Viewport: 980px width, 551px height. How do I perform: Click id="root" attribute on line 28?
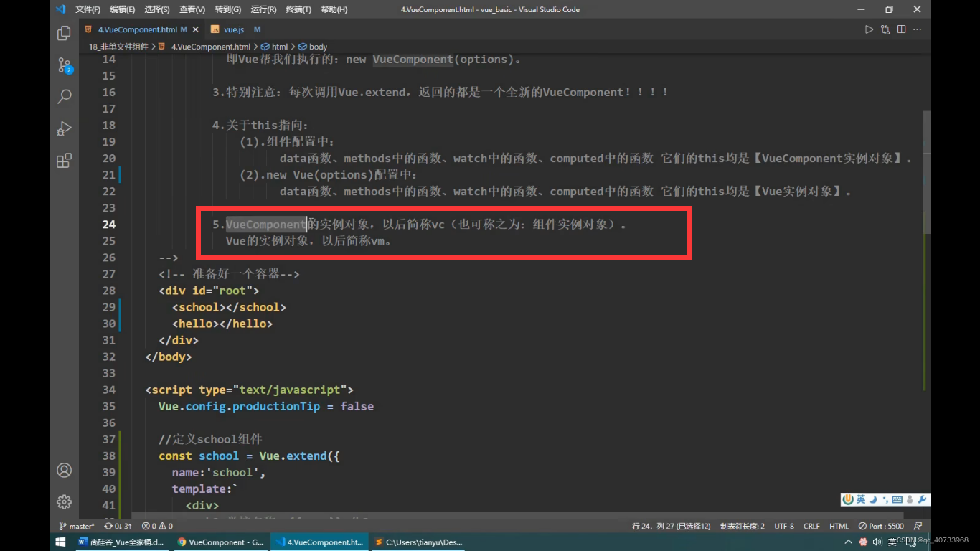pyautogui.click(x=222, y=291)
